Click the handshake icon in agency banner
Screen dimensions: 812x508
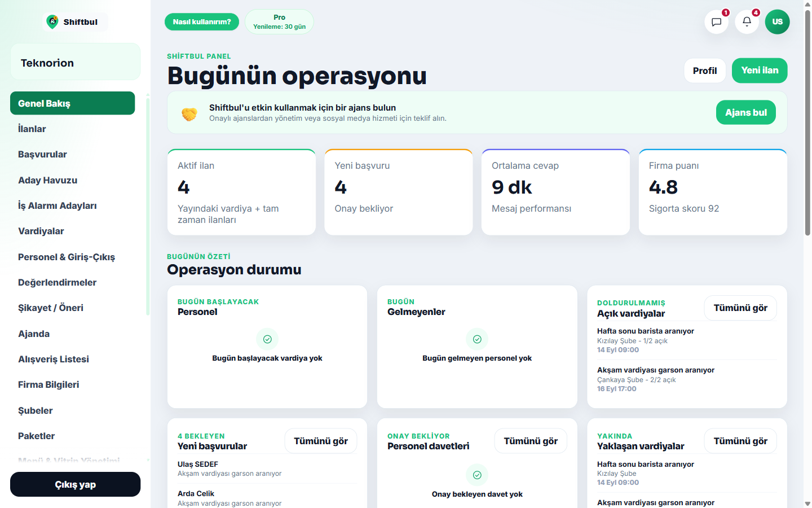189,113
